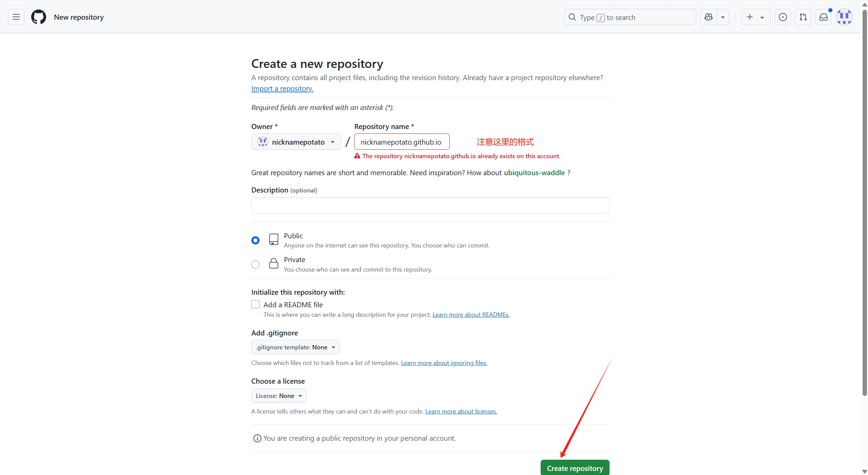Image resolution: width=868 pixels, height=475 pixels.
Task: Enable the Add a README file checkbox
Action: (x=255, y=304)
